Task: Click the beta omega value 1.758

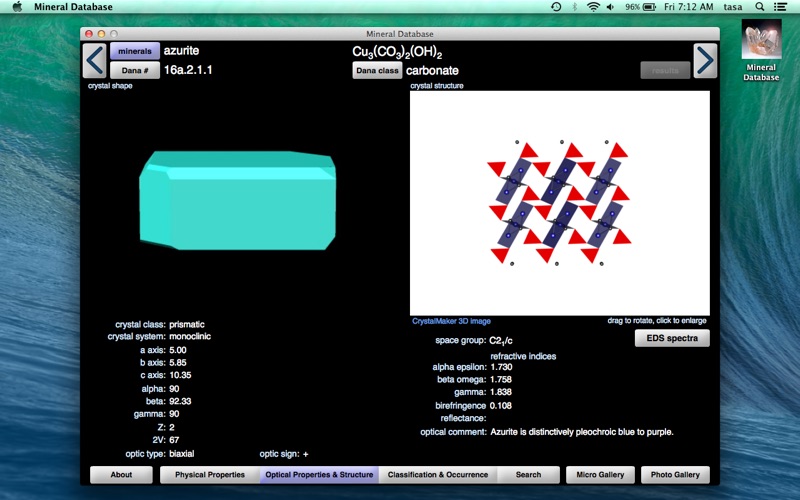Action: click(501, 380)
